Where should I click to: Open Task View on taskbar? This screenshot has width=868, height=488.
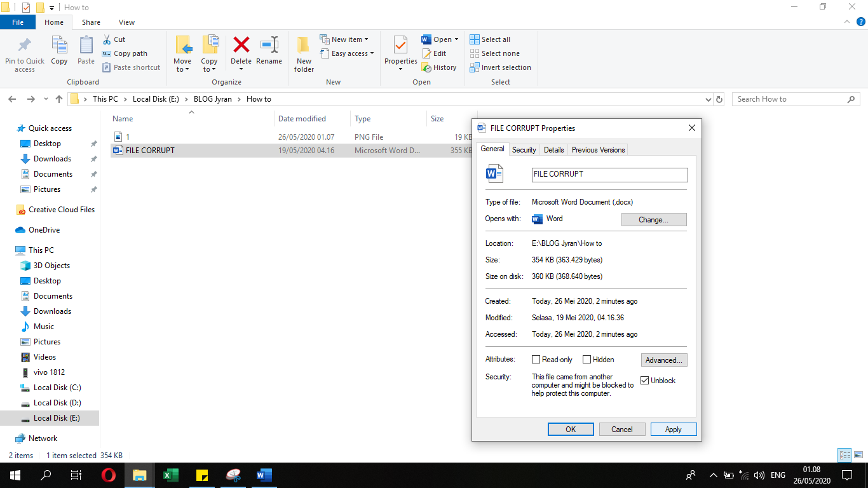[x=76, y=475]
